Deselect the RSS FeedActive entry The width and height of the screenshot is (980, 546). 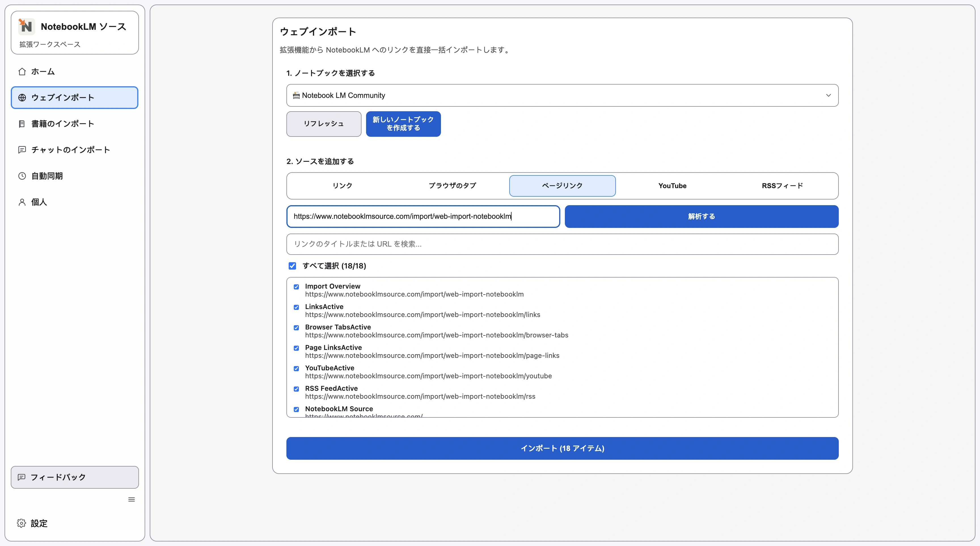tap(296, 389)
